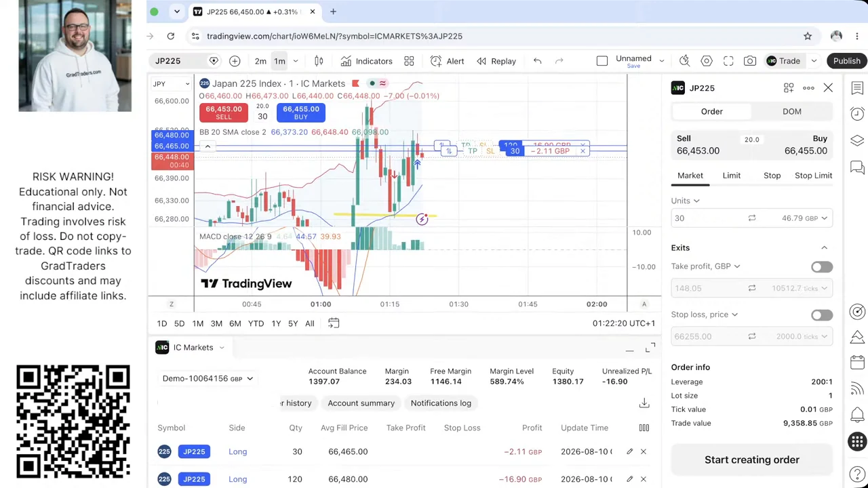Screen dimensions: 868x488
Task: Take a chart snapshot with camera icon
Action: 750,61
